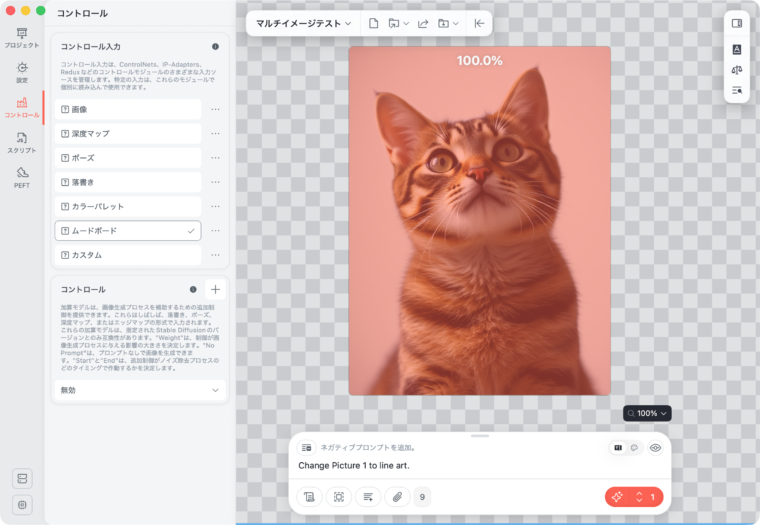Add a new control with the plus icon
Viewport: 760px width, 525px height.
pyautogui.click(x=215, y=289)
